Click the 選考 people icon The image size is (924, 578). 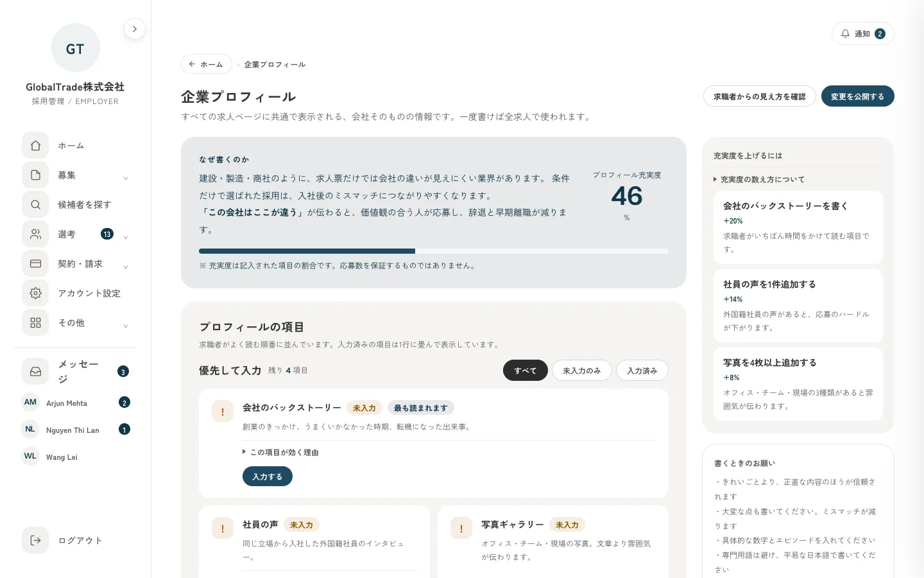tap(35, 234)
